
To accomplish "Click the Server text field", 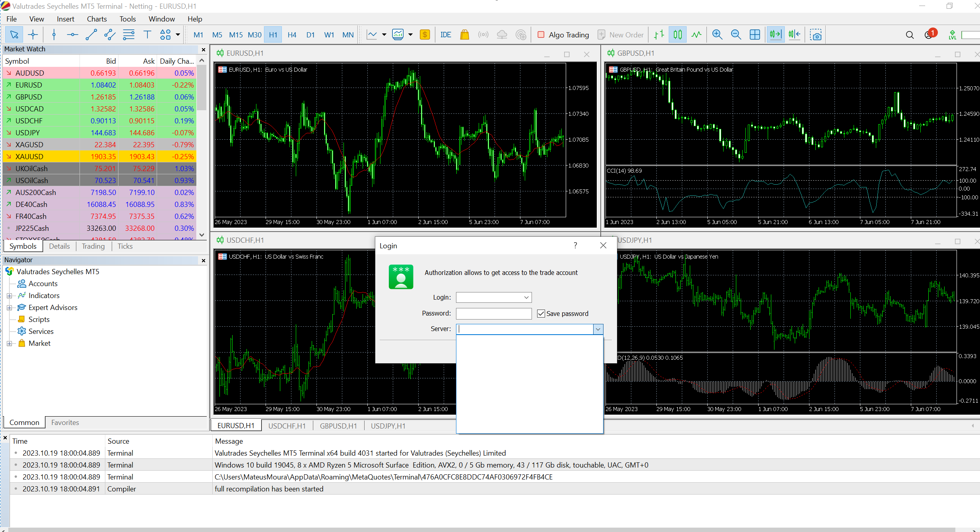I will 525,329.
